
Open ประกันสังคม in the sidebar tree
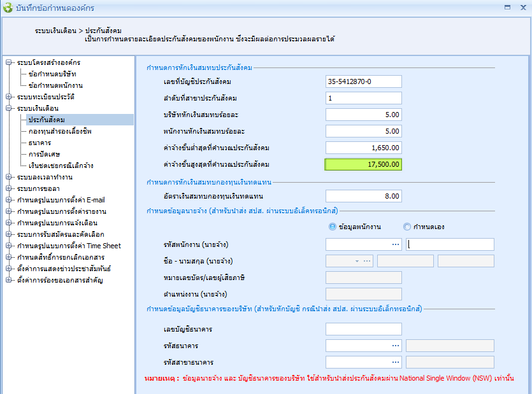tap(47, 120)
